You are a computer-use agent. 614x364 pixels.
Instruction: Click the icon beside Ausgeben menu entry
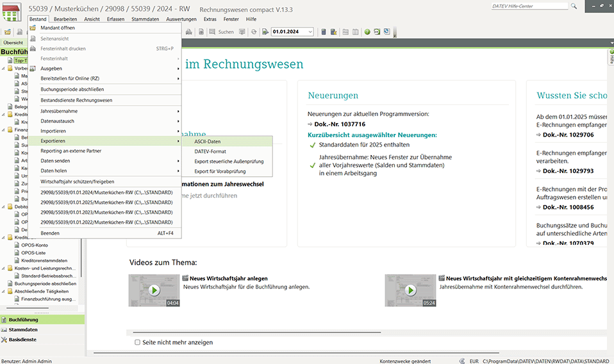coord(33,69)
